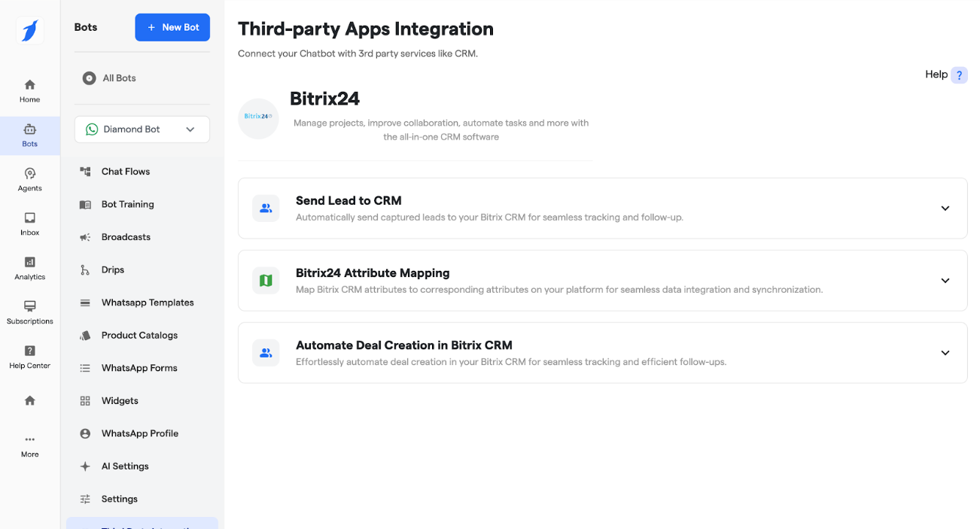Click the blue bird app logo

coord(29,31)
